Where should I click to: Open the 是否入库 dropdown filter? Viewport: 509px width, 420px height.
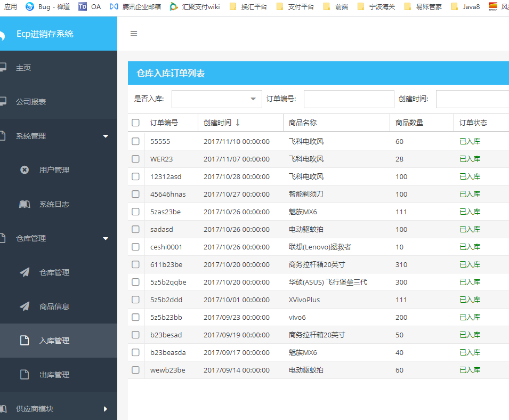click(x=216, y=99)
